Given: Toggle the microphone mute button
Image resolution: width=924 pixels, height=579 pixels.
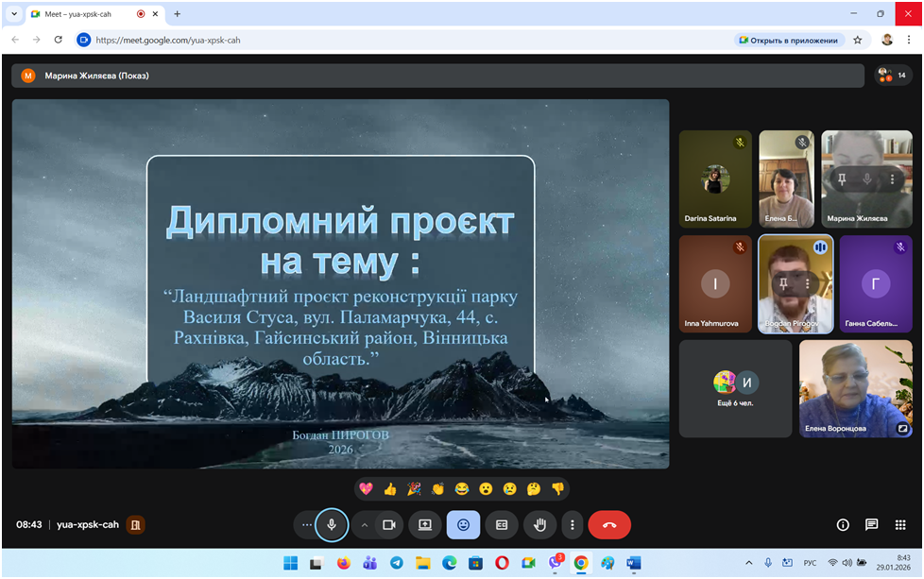Looking at the screenshot, I should click(x=332, y=524).
